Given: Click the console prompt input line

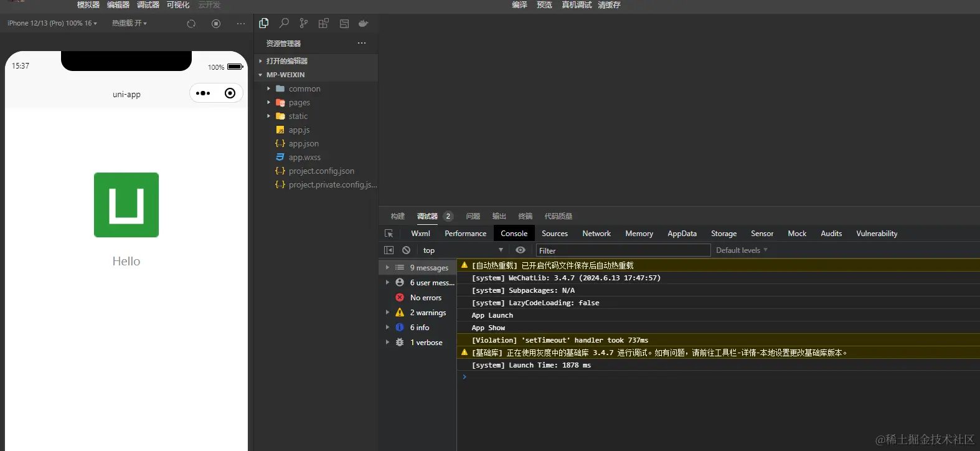Looking at the screenshot, I should 719,377.
